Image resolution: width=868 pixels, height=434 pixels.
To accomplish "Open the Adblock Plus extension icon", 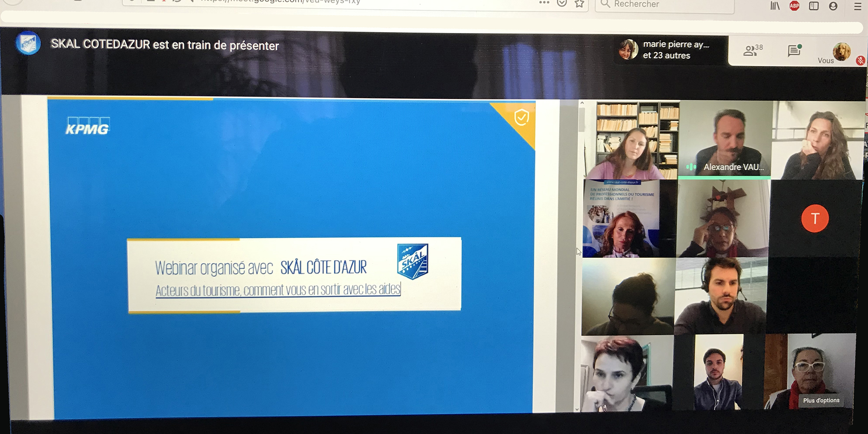I will pos(794,6).
